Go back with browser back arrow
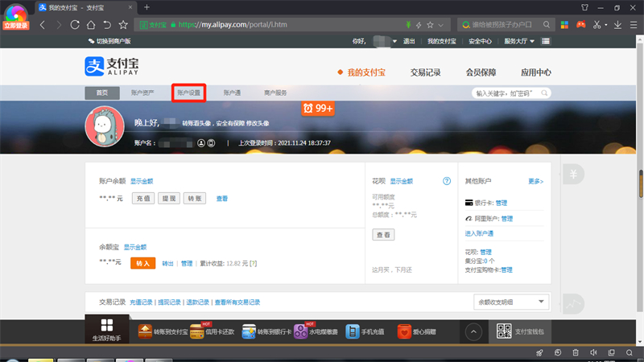This screenshot has height=362, width=644. (43, 25)
